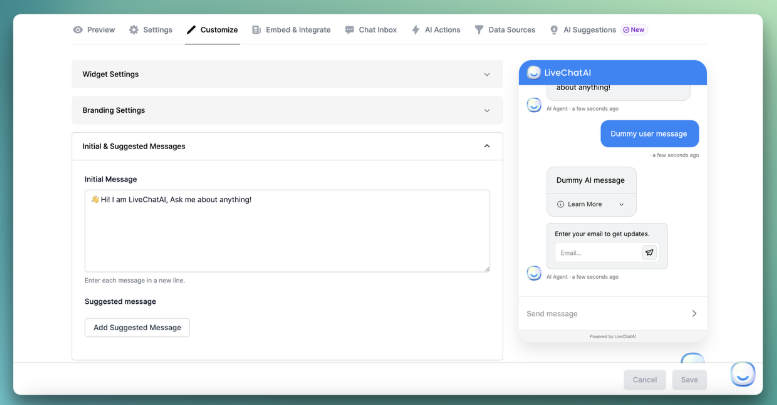The height and width of the screenshot is (405, 777).
Task: Open the AI Actions tab
Action: click(x=436, y=30)
